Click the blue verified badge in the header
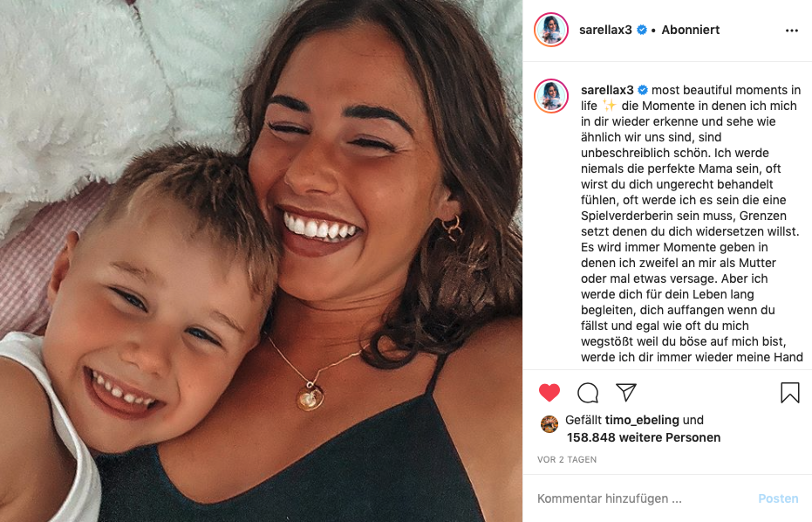Image resolution: width=812 pixels, height=522 pixels. pyautogui.click(x=642, y=30)
